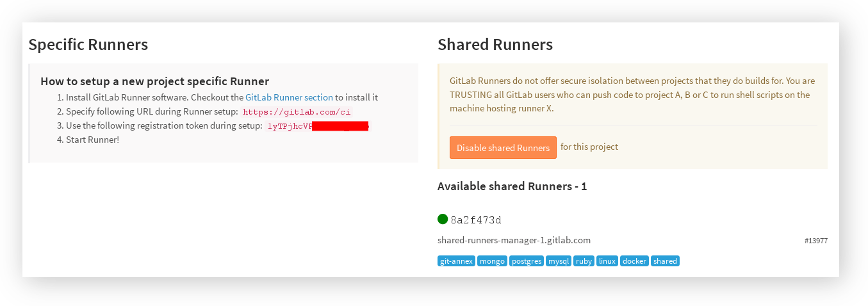The image size is (868, 306).
Task: Click the Shared Runners heading
Action: click(495, 44)
